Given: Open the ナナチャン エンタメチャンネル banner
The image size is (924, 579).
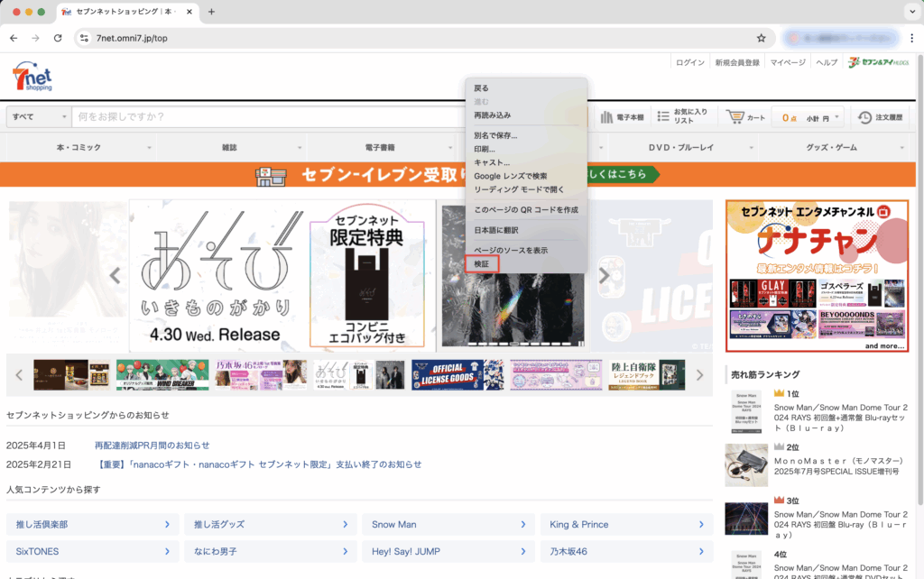Looking at the screenshot, I should pos(817,276).
